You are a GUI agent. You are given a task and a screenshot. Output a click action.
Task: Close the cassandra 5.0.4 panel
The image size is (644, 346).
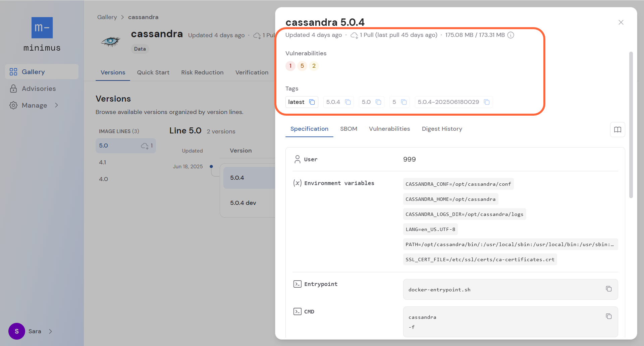621,22
